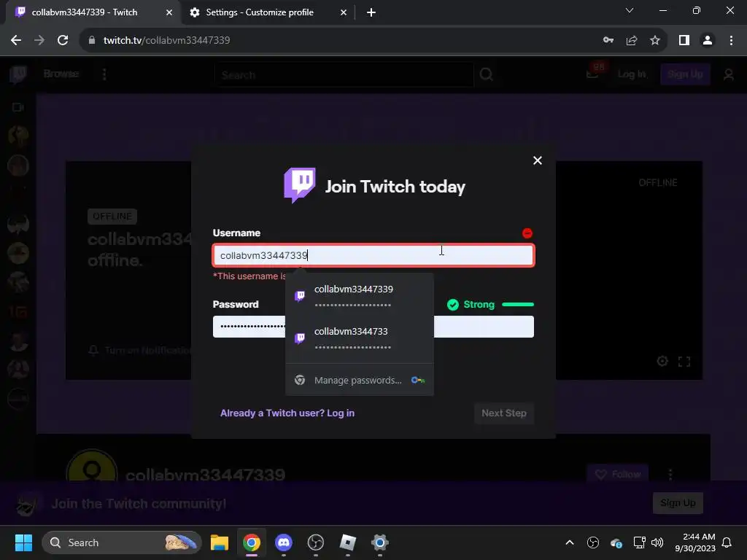Viewport: 747px width, 560px height.
Task: Close the Join Twitch today dialog
Action: coord(538,160)
